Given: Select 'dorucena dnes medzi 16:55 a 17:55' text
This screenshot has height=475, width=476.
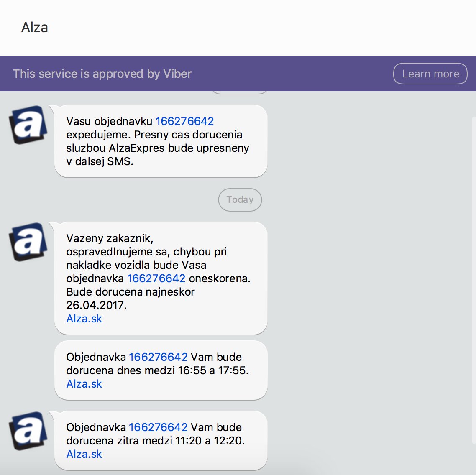Looking at the screenshot, I should (x=157, y=370).
